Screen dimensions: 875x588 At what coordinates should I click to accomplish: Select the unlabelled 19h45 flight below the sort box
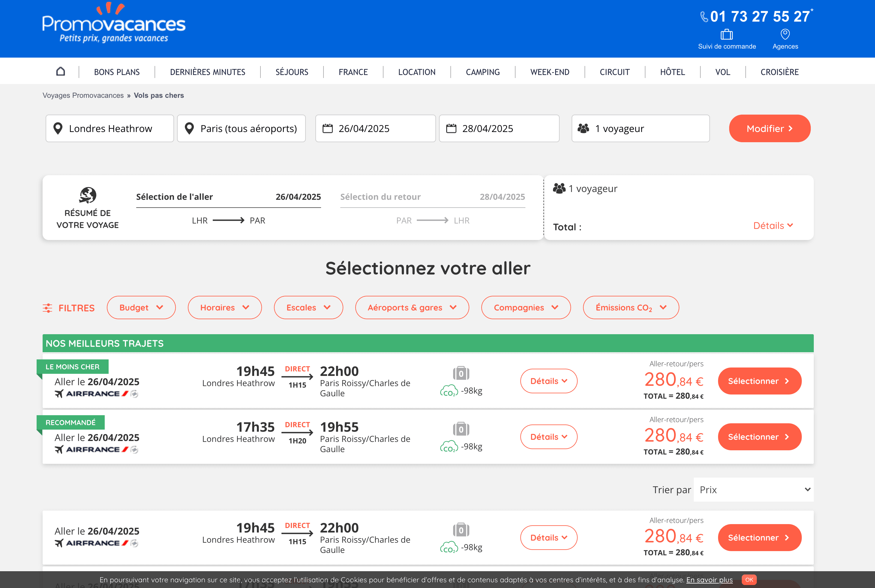click(x=759, y=537)
